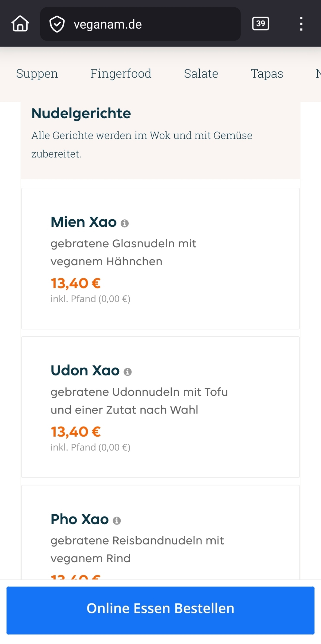321x644 pixels.
Task: Open the Udon Xao dish title
Action: point(85,371)
